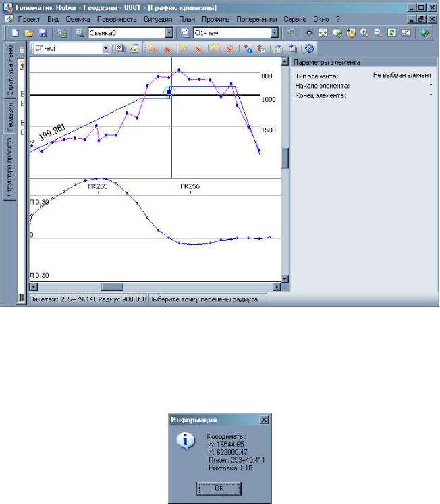Click the first graph icon right of Cl1-adj
This screenshot has height=504, width=440.
120,49
